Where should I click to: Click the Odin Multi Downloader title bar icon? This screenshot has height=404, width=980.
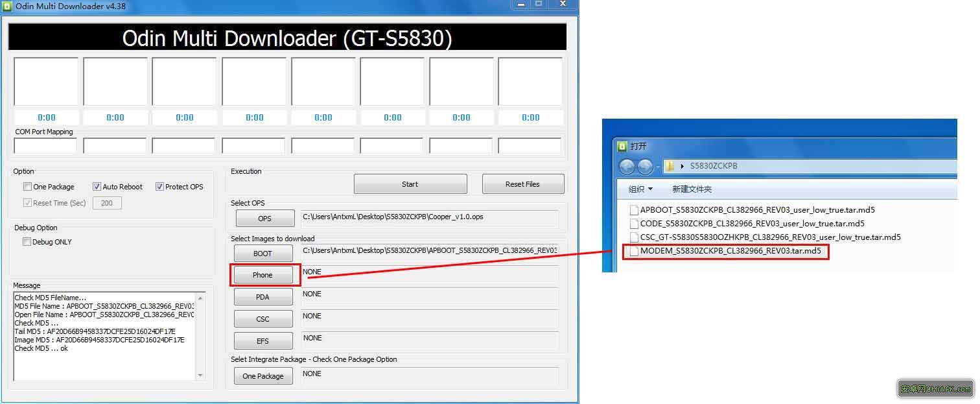[6, 6]
